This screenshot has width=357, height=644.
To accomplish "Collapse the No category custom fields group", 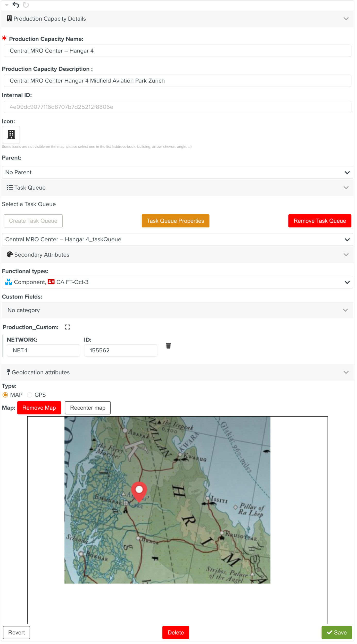I will [345, 310].
